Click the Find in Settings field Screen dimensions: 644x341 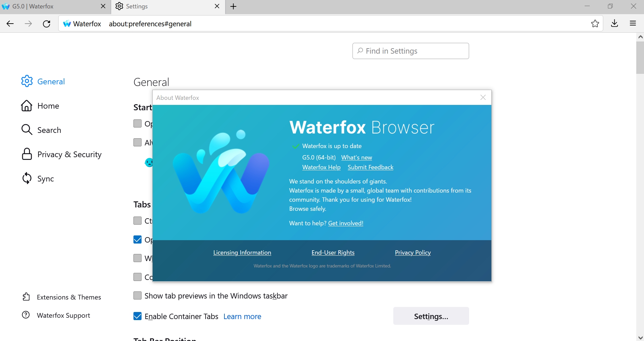click(410, 51)
